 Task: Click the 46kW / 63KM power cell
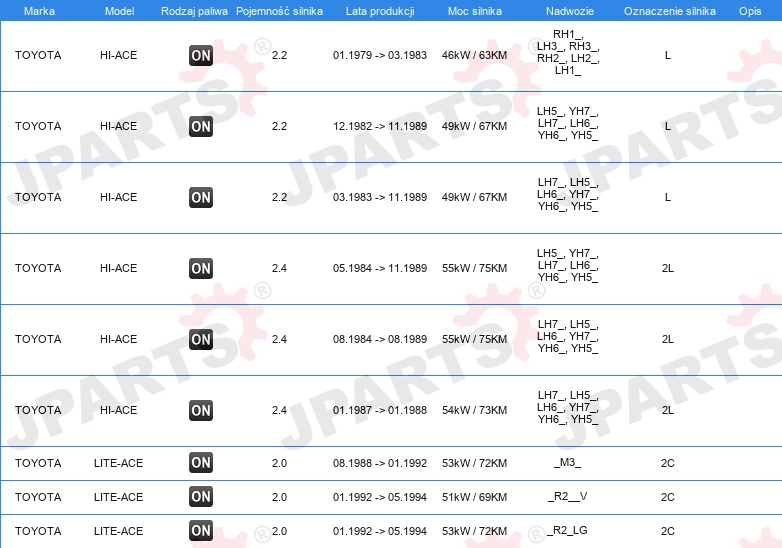point(474,55)
